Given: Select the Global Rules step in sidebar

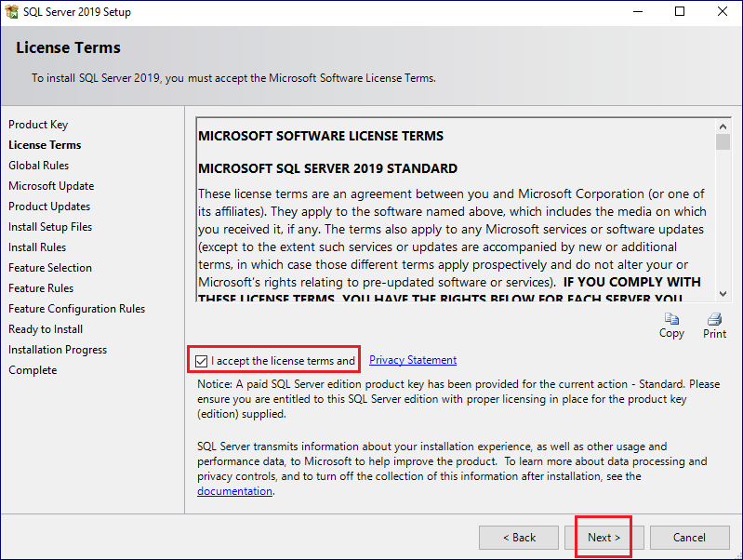Looking at the screenshot, I should tap(39, 166).
